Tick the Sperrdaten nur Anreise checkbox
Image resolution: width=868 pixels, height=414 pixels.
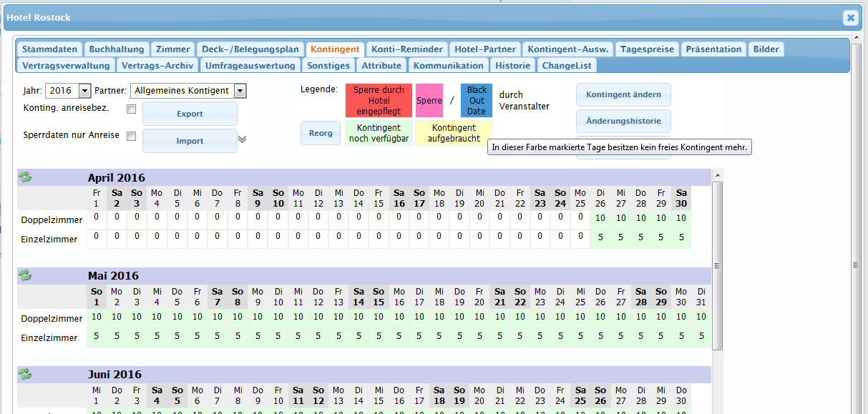pyautogui.click(x=131, y=136)
